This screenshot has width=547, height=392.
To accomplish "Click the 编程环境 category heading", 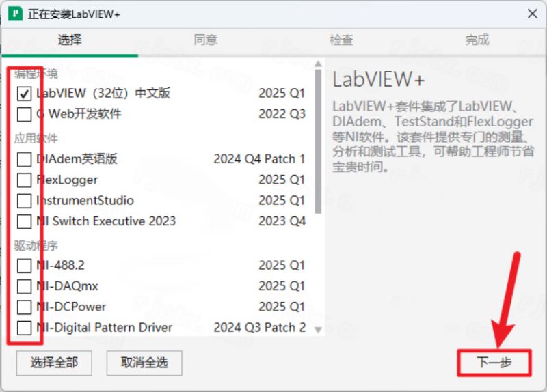I will click(36, 74).
